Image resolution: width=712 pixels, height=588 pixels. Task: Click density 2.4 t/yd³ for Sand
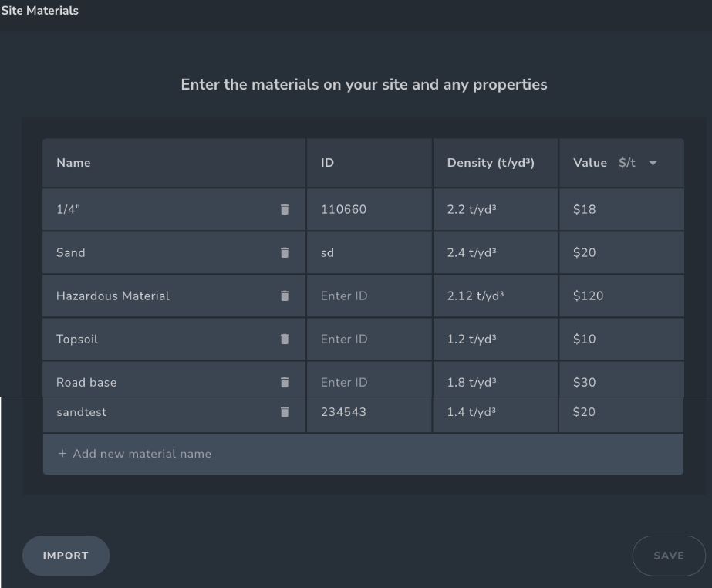pyautogui.click(x=495, y=252)
